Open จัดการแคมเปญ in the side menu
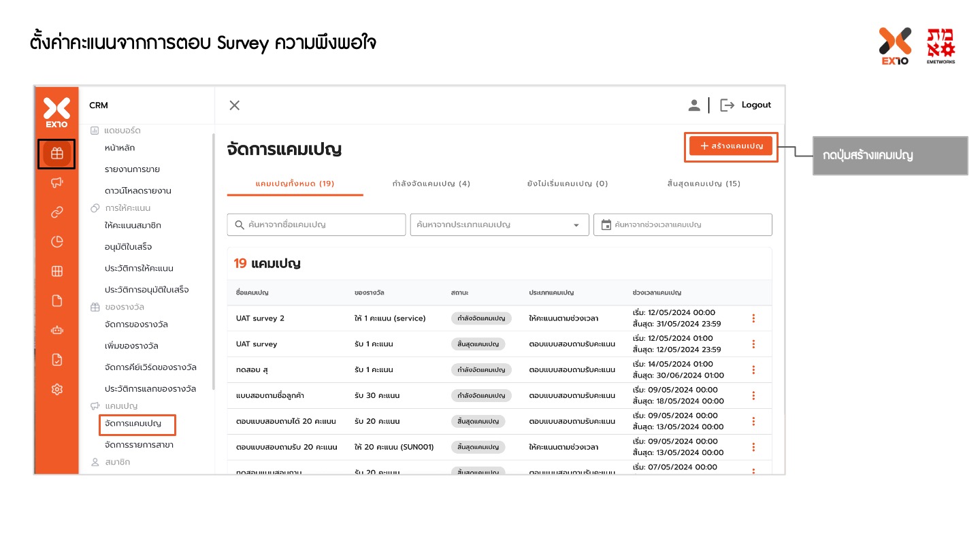 pyautogui.click(x=133, y=424)
